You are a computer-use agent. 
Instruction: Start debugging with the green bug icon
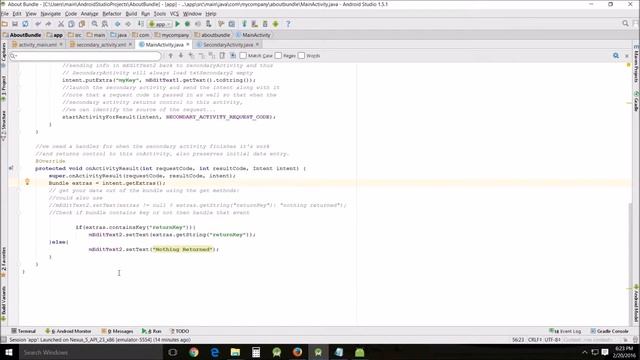tap(187, 24)
